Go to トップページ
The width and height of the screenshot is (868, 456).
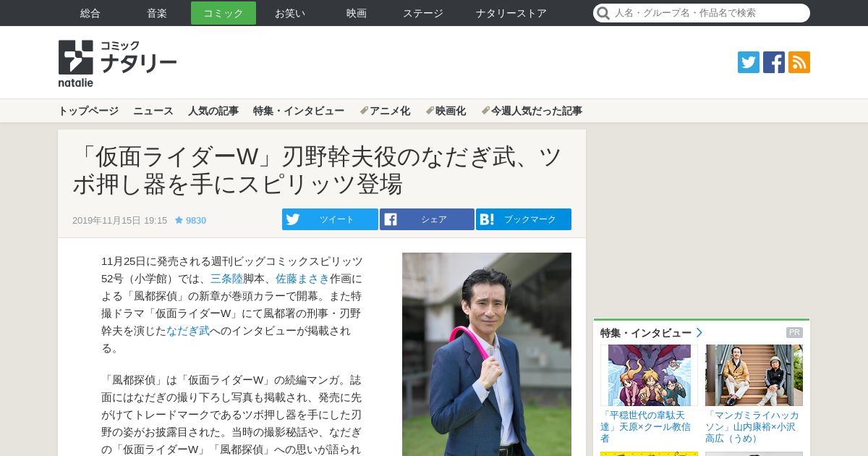pos(88,111)
